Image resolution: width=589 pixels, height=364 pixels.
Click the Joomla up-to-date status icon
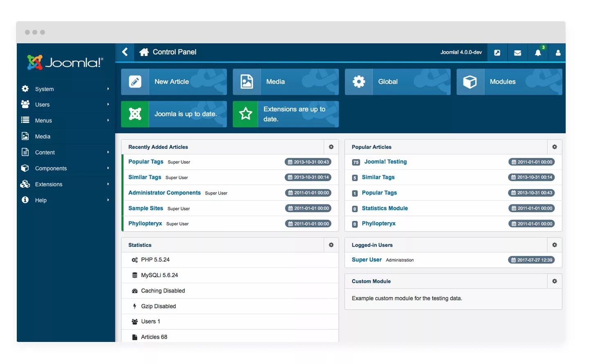pos(135,114)
